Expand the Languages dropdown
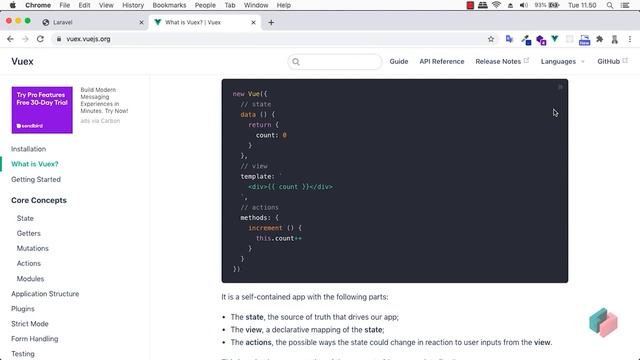The image size is (640, 360). coord(562,62)
